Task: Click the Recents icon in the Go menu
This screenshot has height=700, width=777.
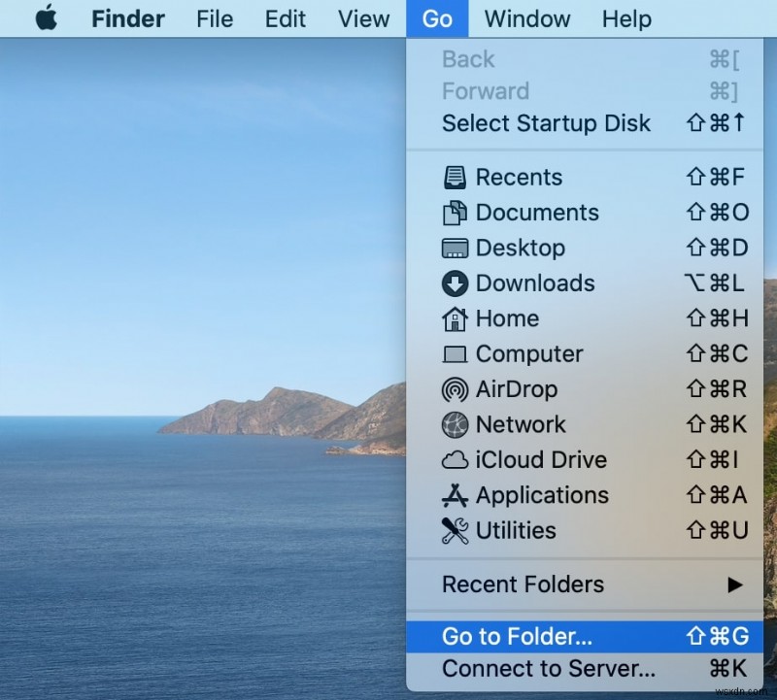Action: pos(455,177)
